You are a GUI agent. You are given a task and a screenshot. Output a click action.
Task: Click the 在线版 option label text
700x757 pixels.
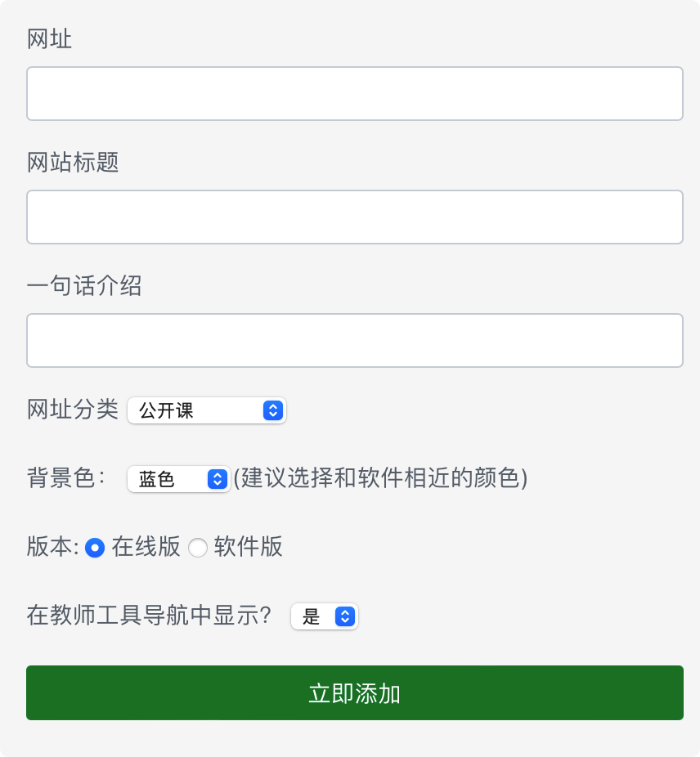146,547
